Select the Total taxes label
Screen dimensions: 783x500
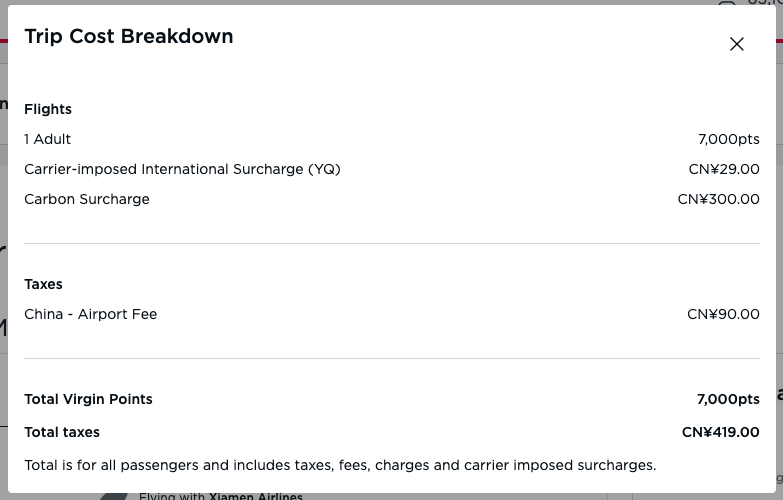62,432
